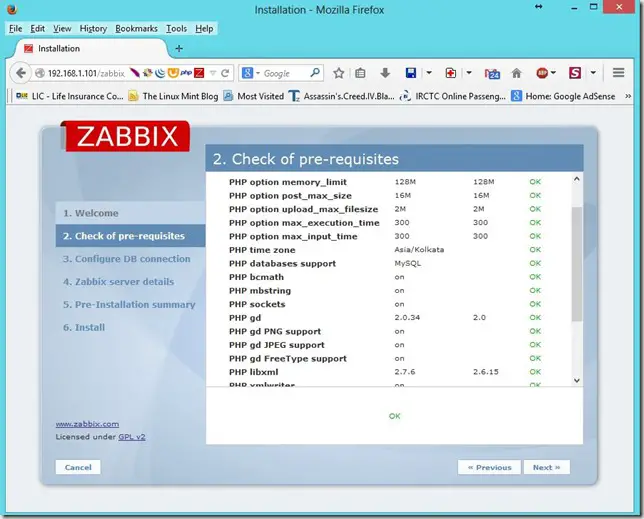Open the Downloads arrow icon
The height and width of the screenshot is (519, 644).
[385, 73]
